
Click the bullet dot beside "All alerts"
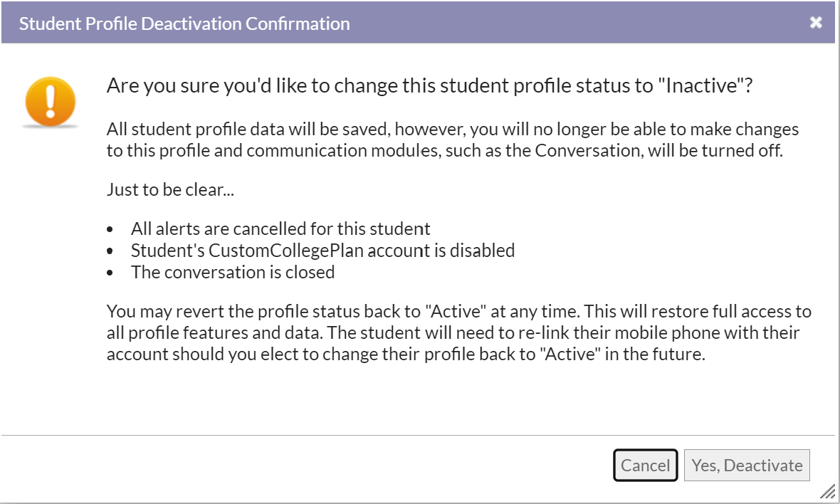(110, 230)
